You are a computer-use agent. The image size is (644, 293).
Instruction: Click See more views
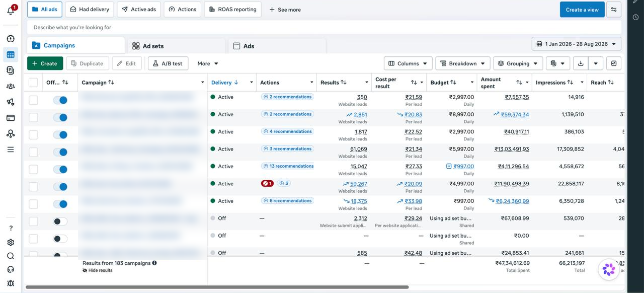click(285, 10)
